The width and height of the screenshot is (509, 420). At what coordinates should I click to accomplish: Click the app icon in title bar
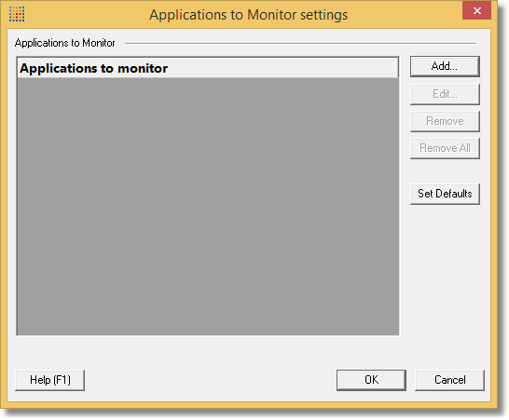[17, 14]
